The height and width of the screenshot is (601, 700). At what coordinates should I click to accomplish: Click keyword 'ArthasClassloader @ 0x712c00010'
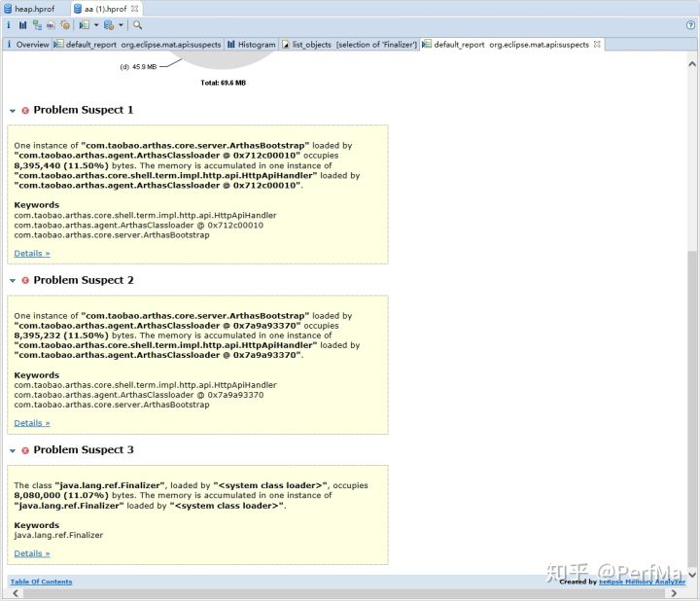pos(138,225)
